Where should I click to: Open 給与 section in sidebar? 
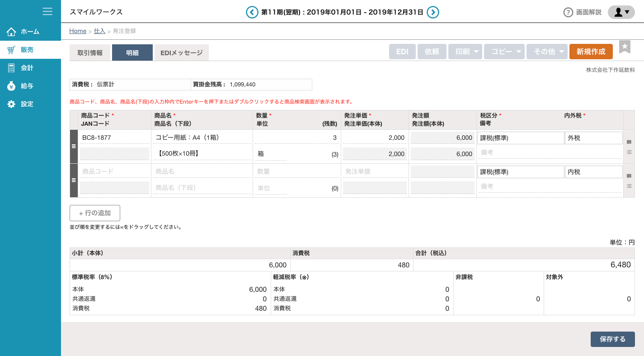click(30, 86)
